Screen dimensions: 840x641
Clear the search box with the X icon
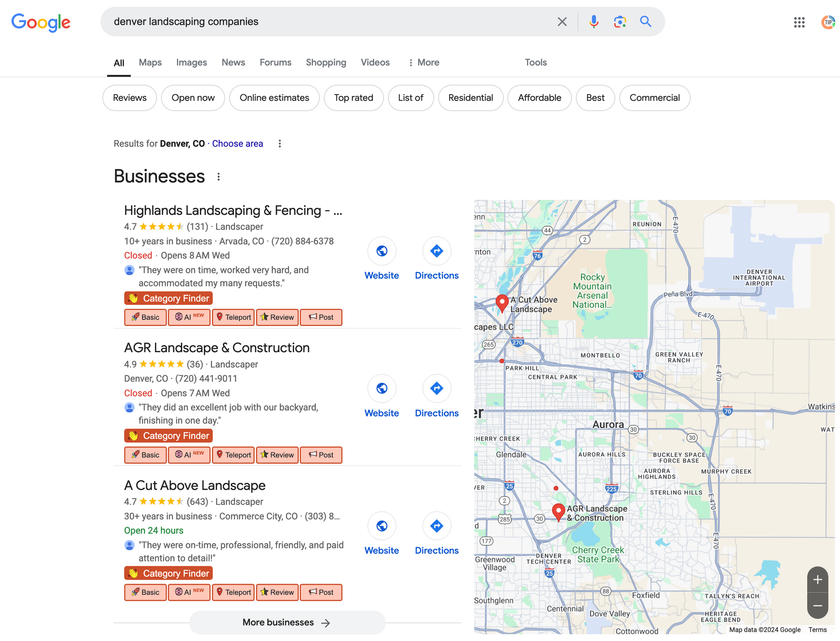(562, 21)
